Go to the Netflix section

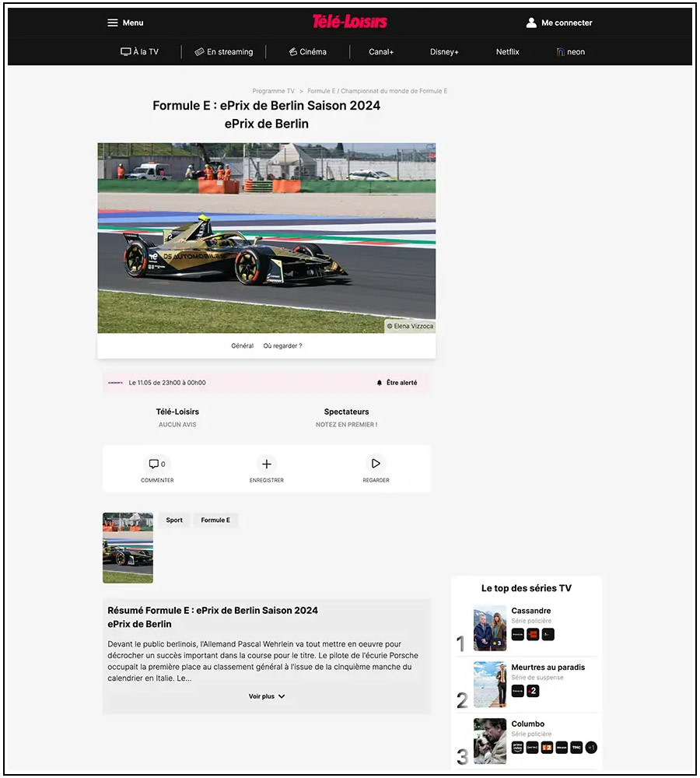pyautogui.click(x=507, y=52)
